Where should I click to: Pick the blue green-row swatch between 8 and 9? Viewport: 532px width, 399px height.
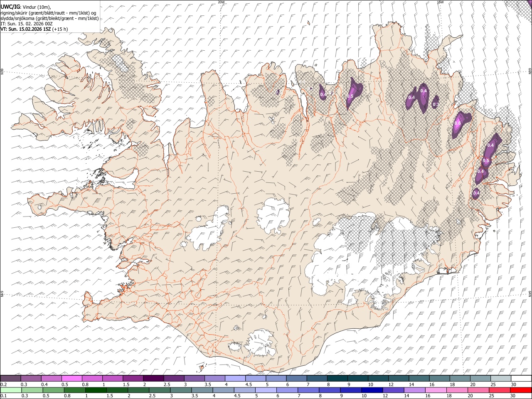330,390
